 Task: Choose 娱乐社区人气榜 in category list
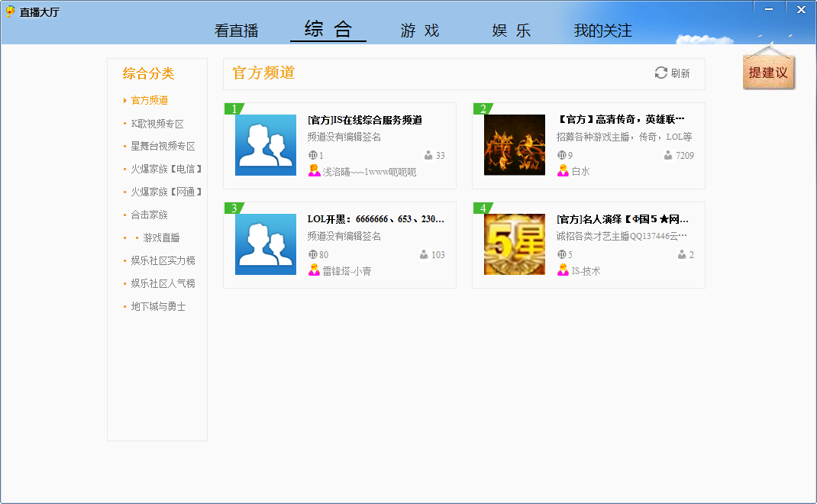tap(163, 283)
